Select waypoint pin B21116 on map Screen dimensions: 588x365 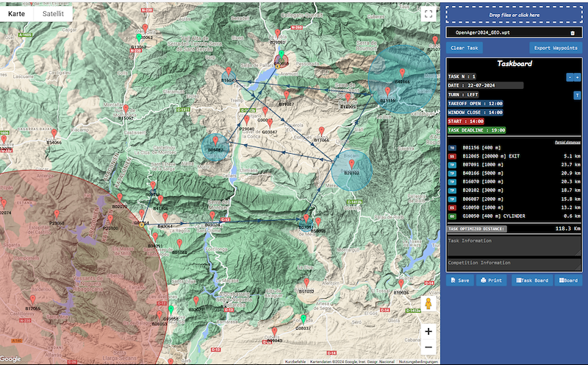[x=388, y=92]
